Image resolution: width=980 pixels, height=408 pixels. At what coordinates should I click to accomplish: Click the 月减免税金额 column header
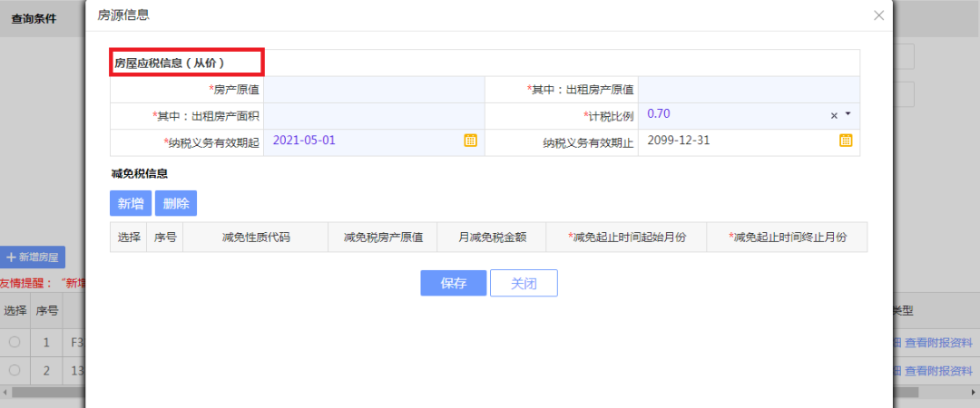tap(491, 238)
